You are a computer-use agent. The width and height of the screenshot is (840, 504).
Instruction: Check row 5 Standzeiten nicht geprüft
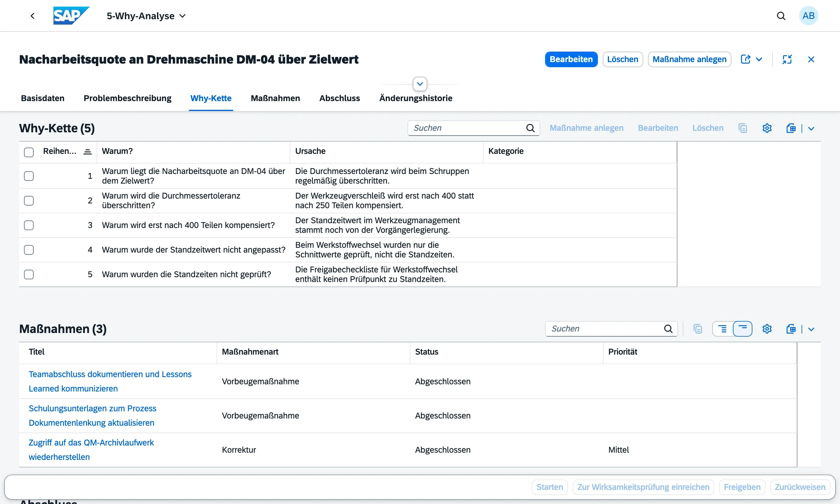29,274
